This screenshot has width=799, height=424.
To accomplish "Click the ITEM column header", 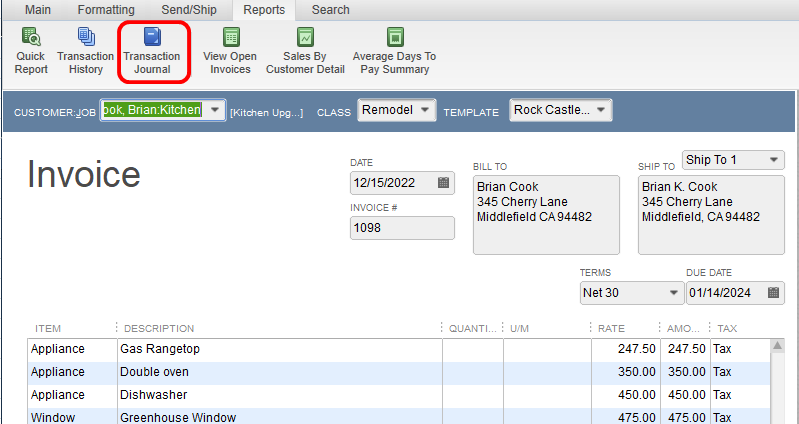I will (x=48, y=329).
